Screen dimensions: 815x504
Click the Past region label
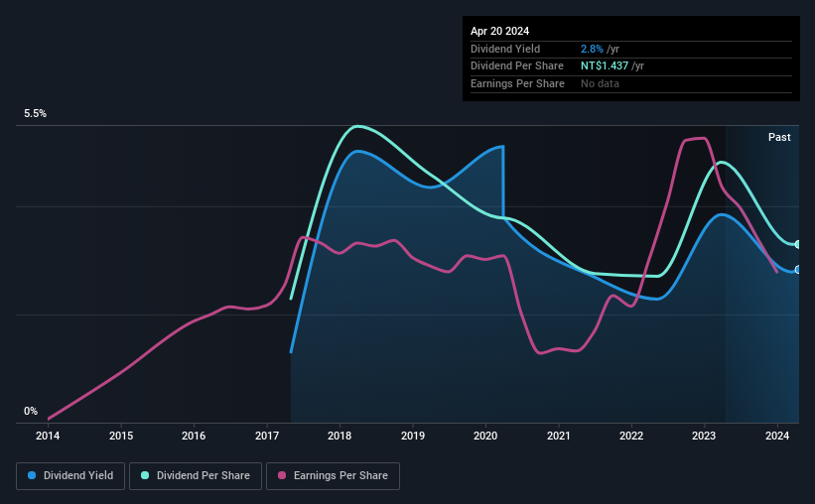pyautogui.click(x=779, y=137)
